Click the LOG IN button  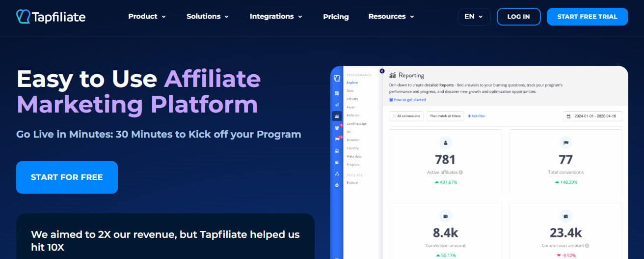(518, 16)
